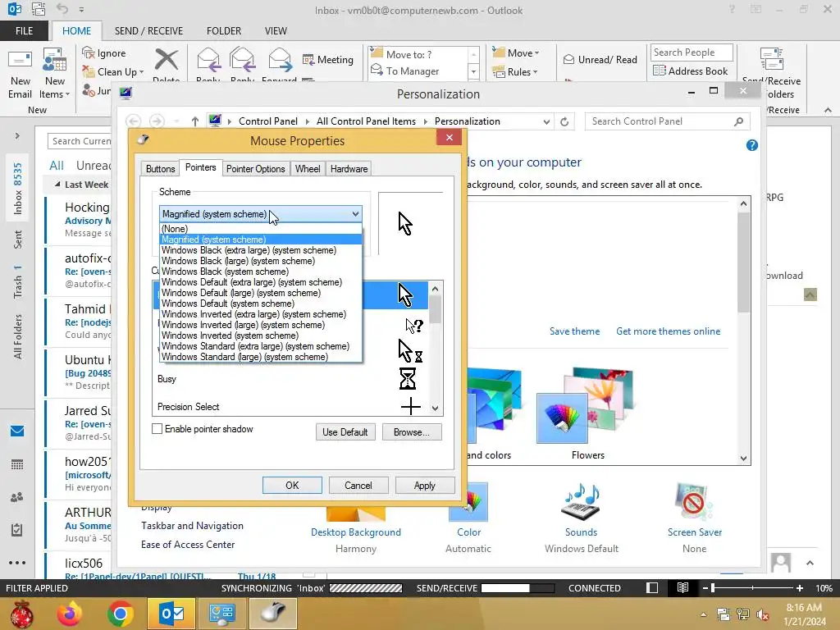The height and width of the screenshot is (630, 840).
Task: Click the Personalization help question mark icon
Action: pos(752,145)
